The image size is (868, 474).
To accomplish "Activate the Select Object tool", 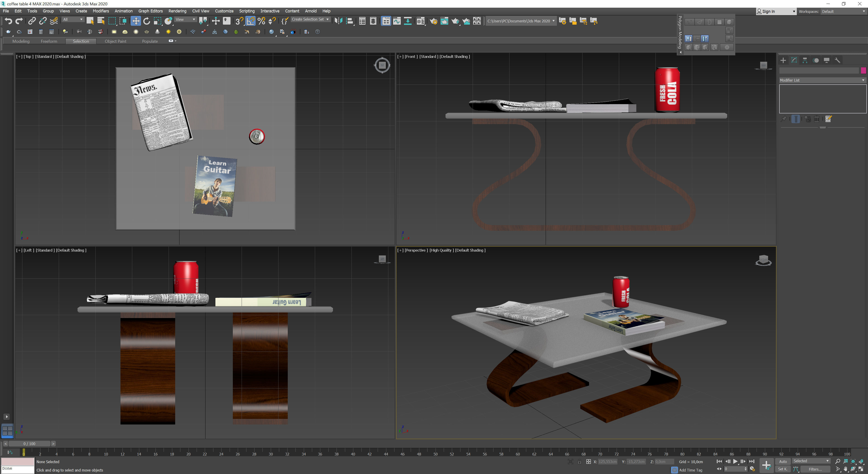I will point(90,21).
